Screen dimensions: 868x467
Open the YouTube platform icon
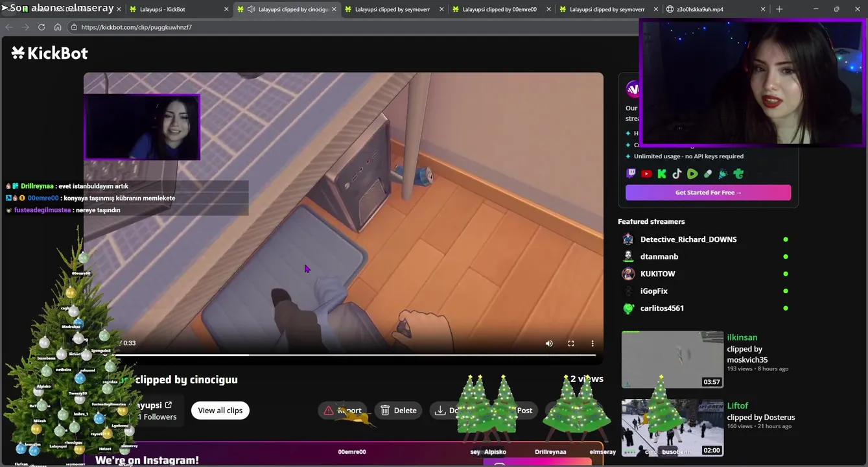pyautogui.click(x=646, y=174)
